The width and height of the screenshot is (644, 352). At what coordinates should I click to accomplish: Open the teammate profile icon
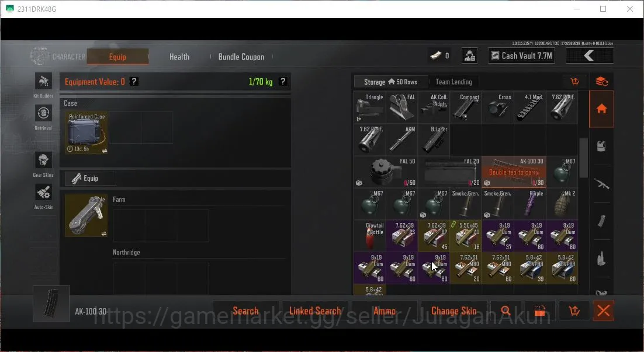(x=469, y=55)
